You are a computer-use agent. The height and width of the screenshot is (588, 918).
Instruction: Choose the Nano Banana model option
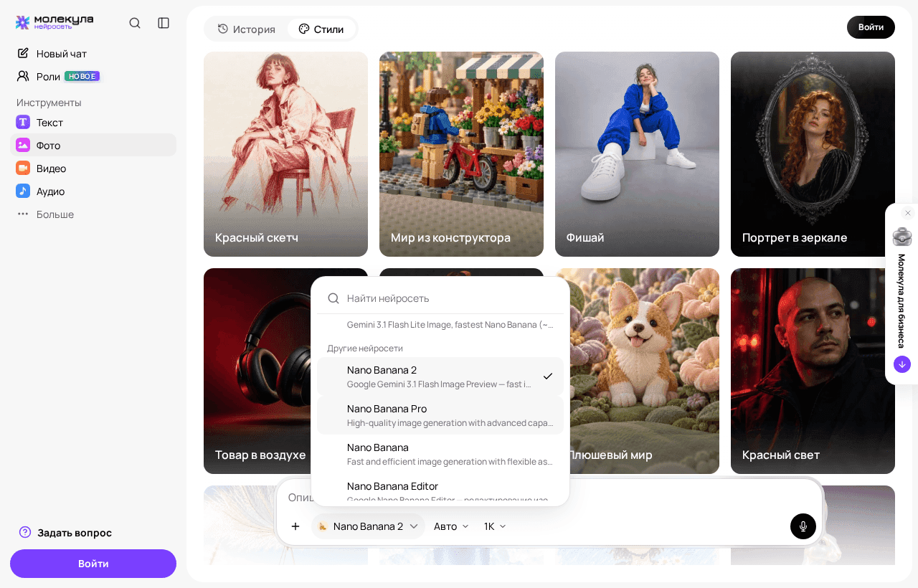click(440, 454)
